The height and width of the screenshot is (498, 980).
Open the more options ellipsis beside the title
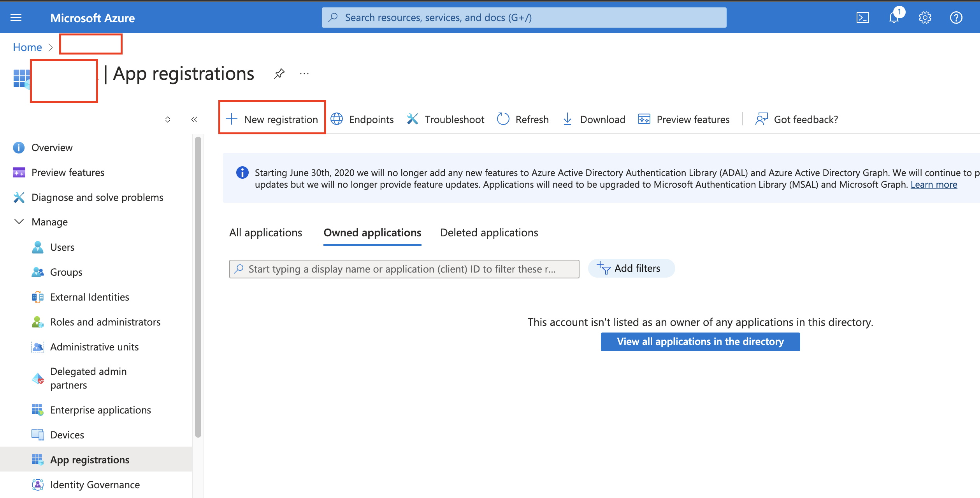coord(304,74)
